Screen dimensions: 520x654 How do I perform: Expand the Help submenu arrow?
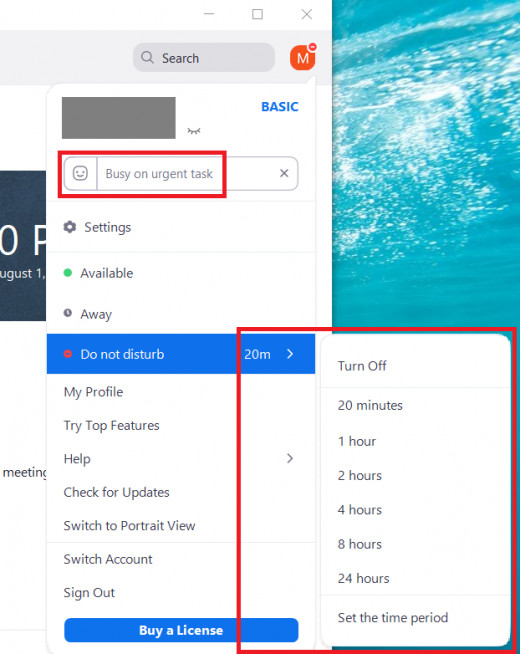[290, 458]
